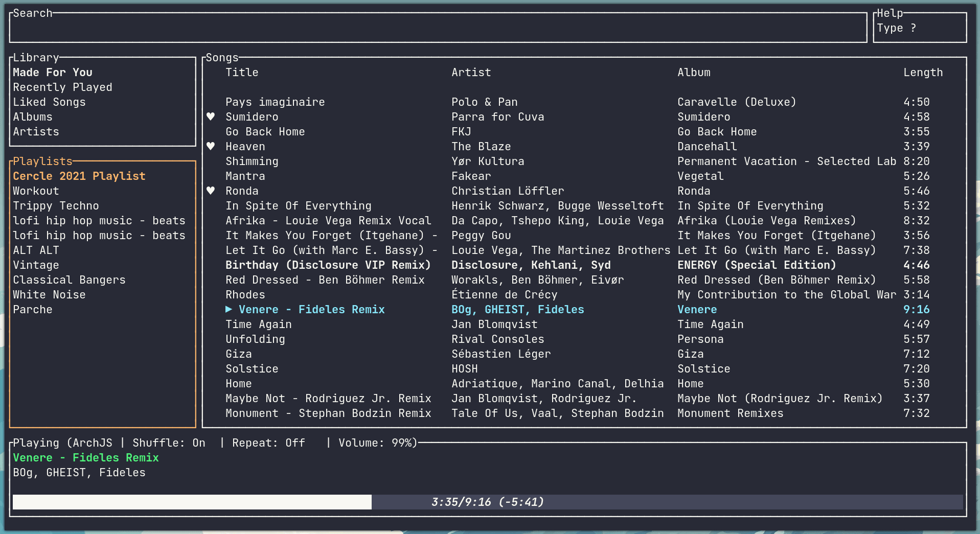Click the heart icon next to Sumidero
This screenshot has width=980, height=534.
point(212,117)
